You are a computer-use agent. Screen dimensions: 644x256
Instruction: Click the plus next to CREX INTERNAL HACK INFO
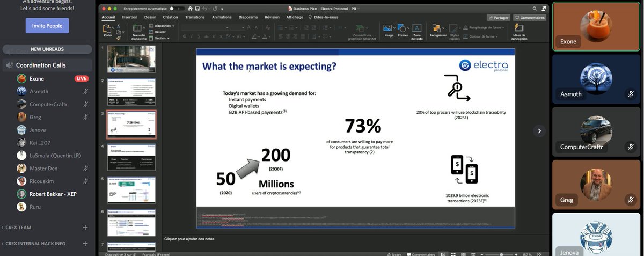click(x=85, y=243)
